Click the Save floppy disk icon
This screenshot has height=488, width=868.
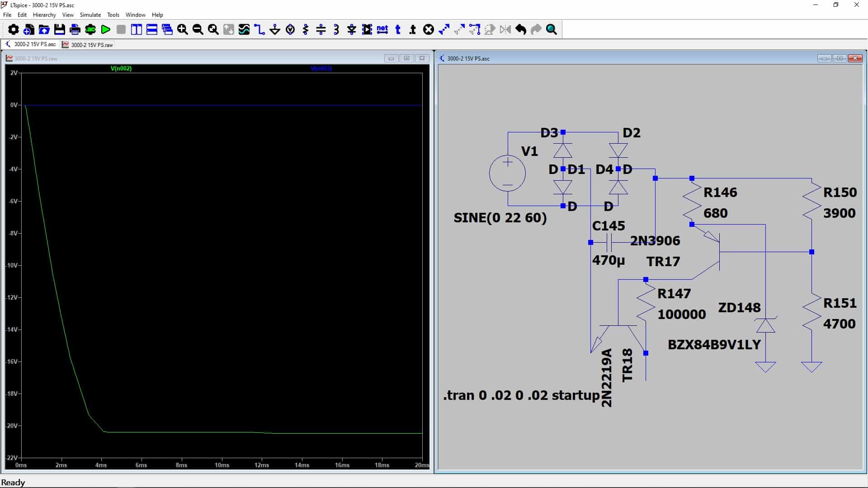(60, 30)
